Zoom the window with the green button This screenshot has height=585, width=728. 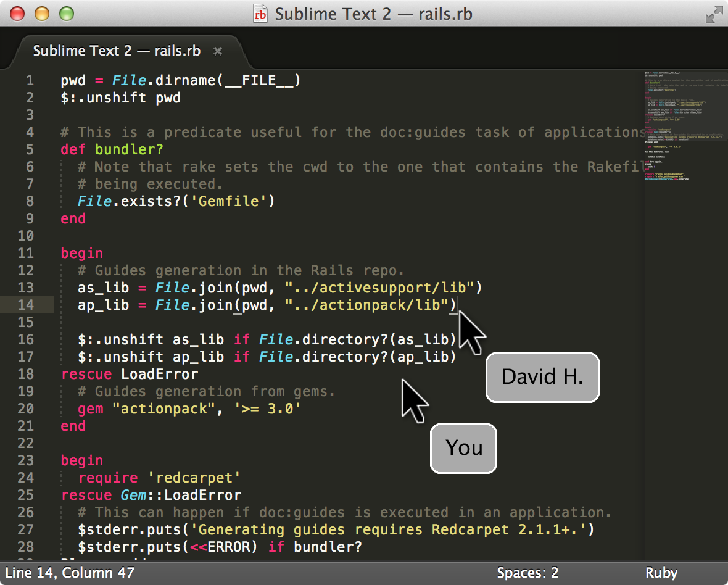coord(67,14)
